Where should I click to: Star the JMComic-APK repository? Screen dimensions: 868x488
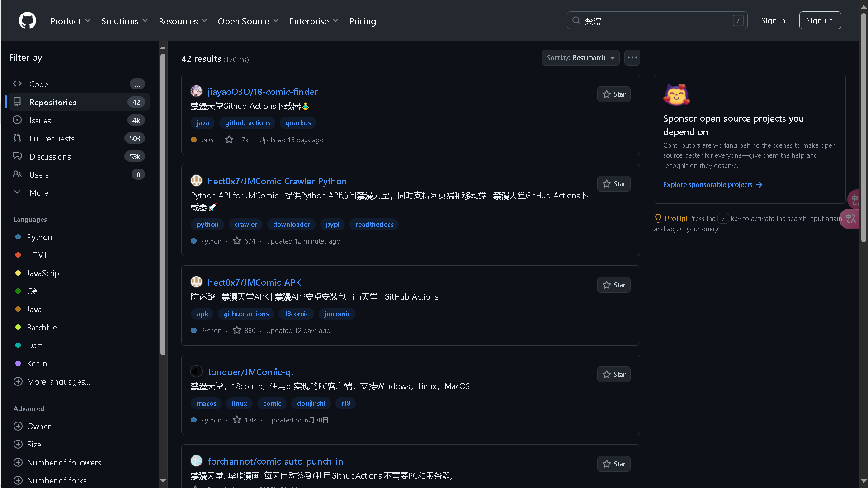tap(613, 285)
